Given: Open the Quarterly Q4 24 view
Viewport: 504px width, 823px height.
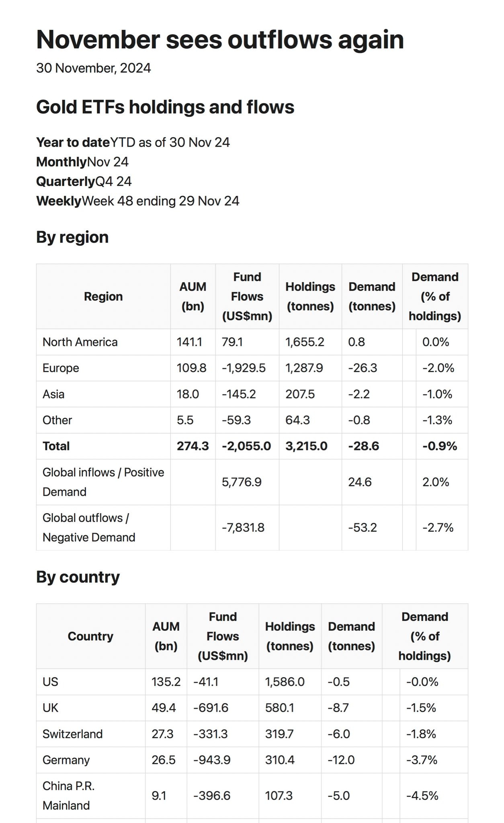Looking at the screenshot, I should click(x=84, y=181).
